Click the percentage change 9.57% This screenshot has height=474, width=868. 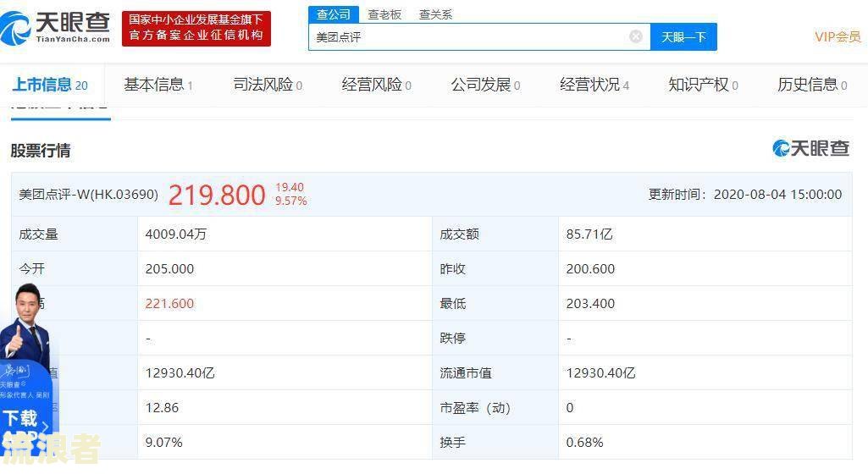(291, 201)
